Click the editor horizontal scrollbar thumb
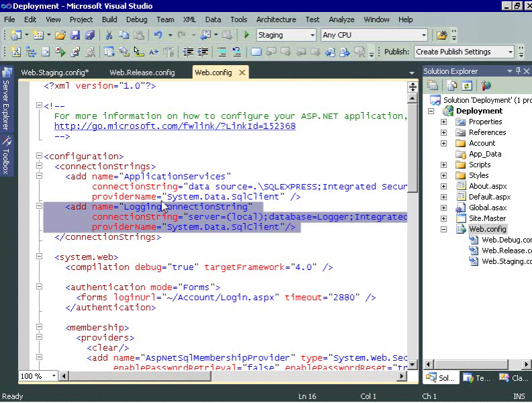The image size is (532, 403). [140, 376]
